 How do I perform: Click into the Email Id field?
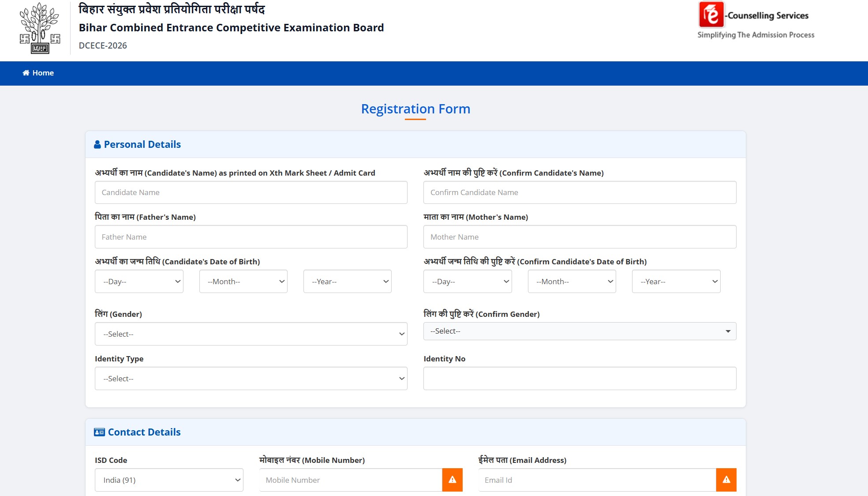point(597,480)
